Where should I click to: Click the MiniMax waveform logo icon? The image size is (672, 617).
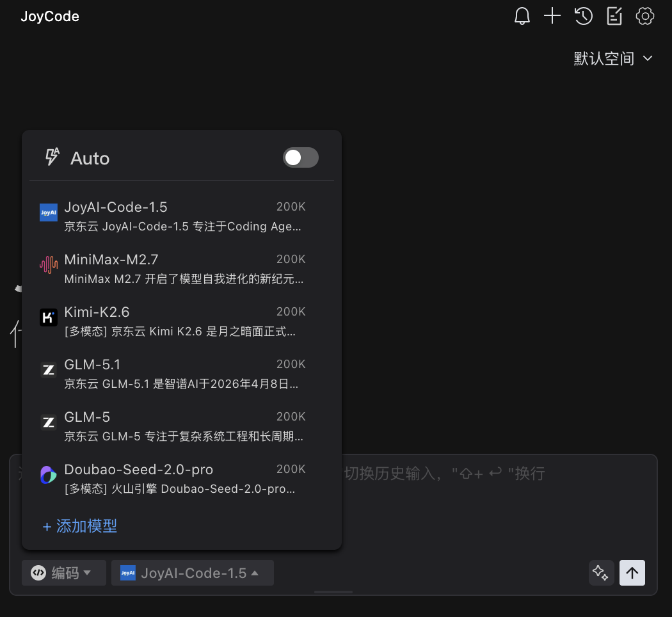49,265
